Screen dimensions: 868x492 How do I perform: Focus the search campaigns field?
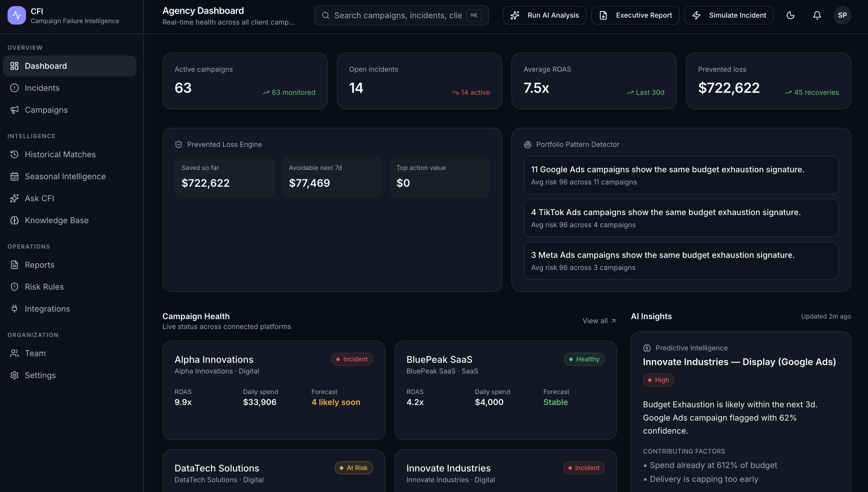point(401,15)
